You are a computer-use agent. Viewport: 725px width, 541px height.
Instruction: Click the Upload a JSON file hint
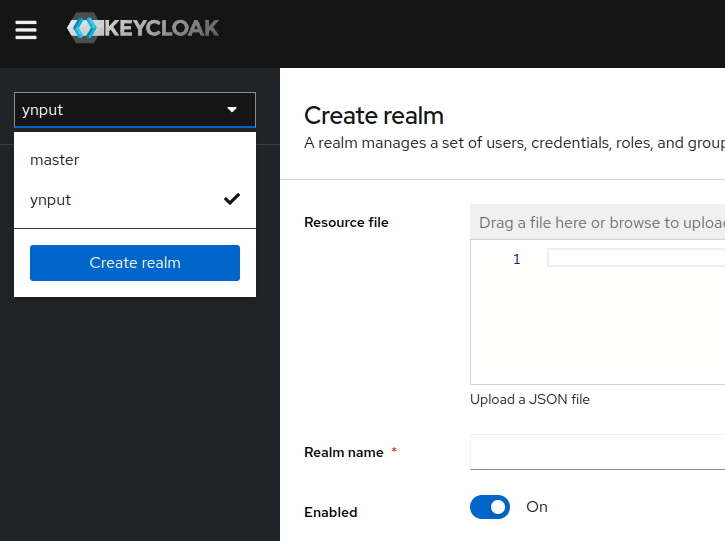(x=530, y=399)
